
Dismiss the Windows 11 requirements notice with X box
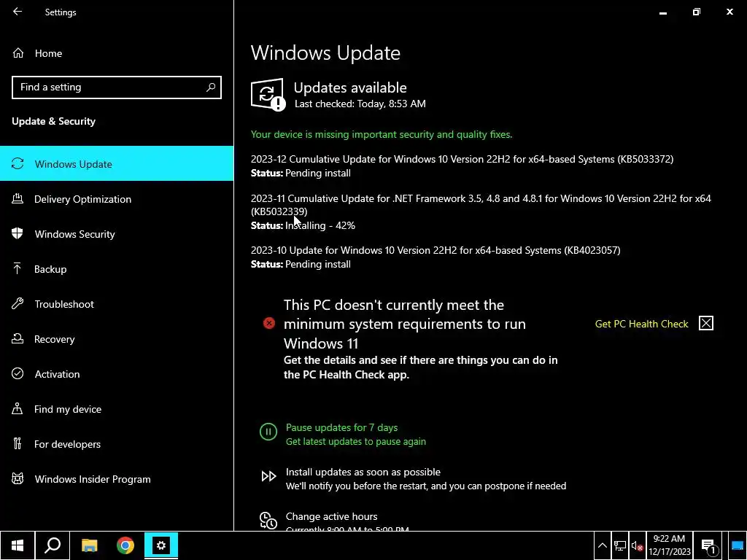[706, 323]
